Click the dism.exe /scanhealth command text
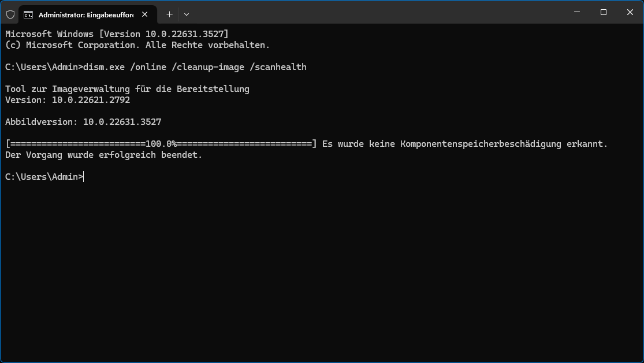This screenshot has height=363, width=644. point(195,67)
